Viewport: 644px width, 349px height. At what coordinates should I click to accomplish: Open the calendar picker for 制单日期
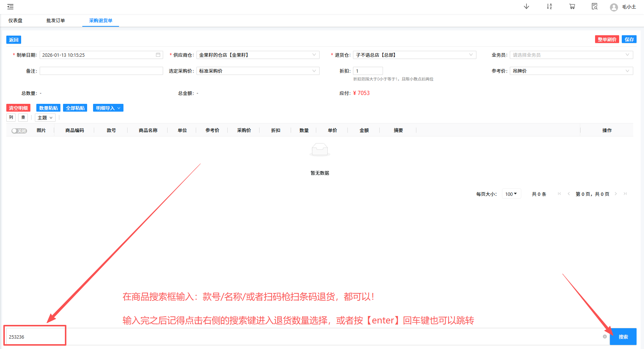pyautogui.click(x=158, y=55)
